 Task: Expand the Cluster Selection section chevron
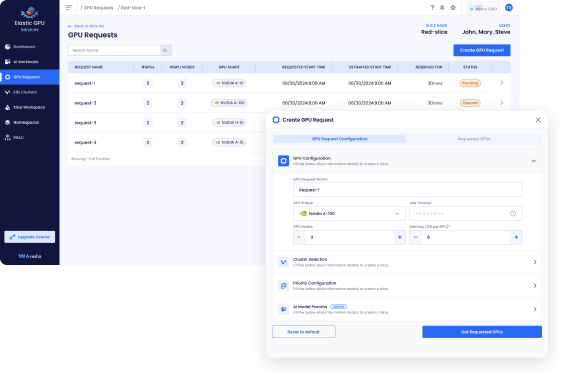click(535, 262)
